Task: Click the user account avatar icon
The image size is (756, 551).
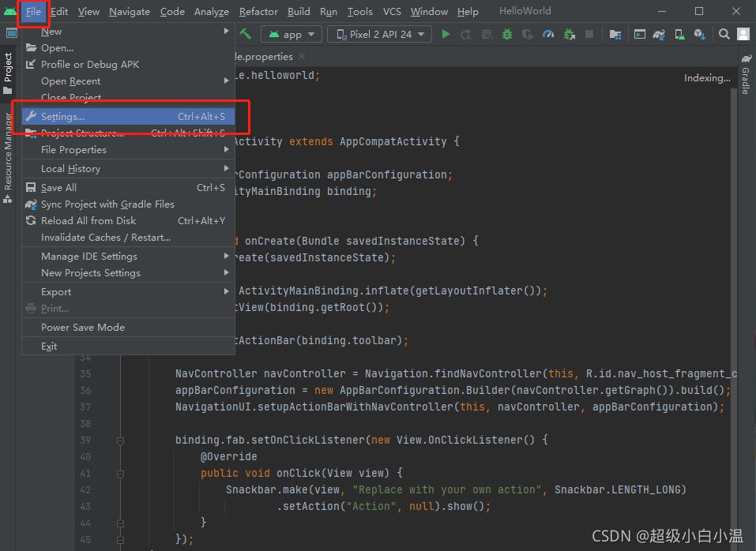Action: click(743, 34)
